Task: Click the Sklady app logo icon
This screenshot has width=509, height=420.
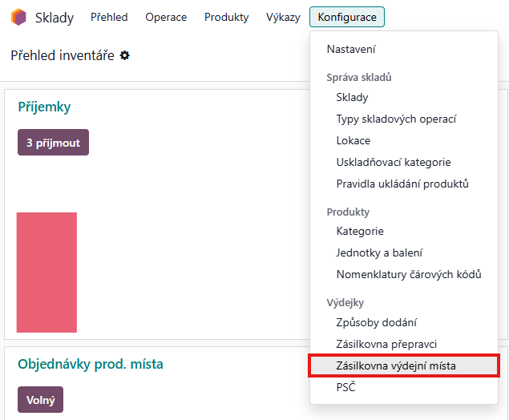Action: [18, 17]
